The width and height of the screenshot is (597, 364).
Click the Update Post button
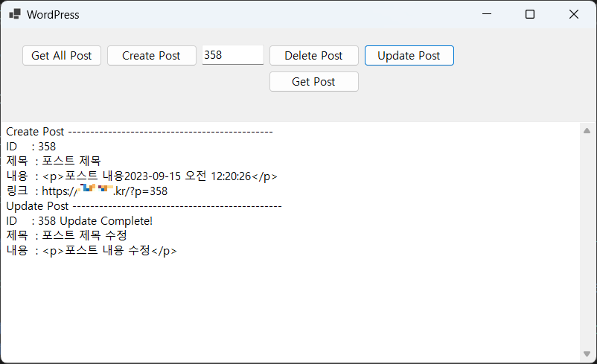pyautogui.click(x=409, y=56)
